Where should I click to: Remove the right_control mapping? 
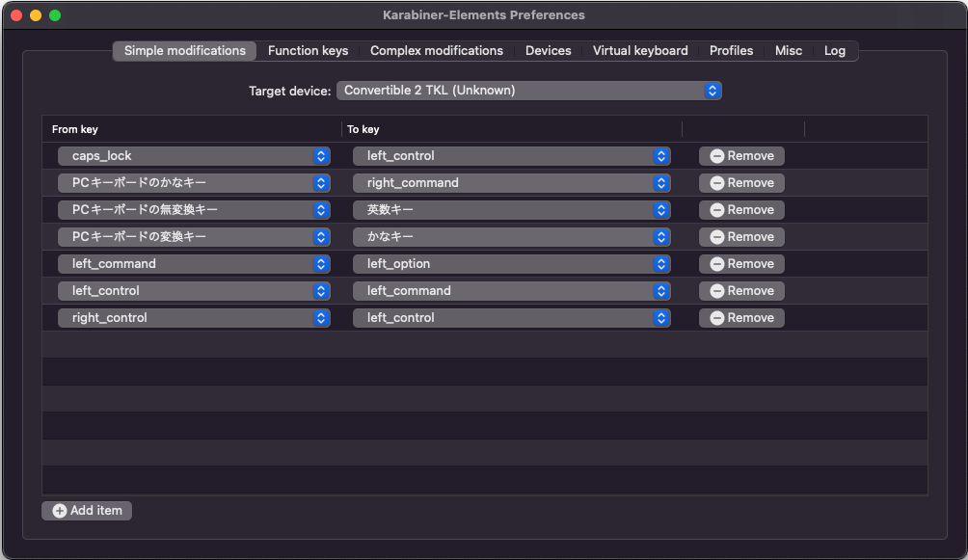click(741, 318)
